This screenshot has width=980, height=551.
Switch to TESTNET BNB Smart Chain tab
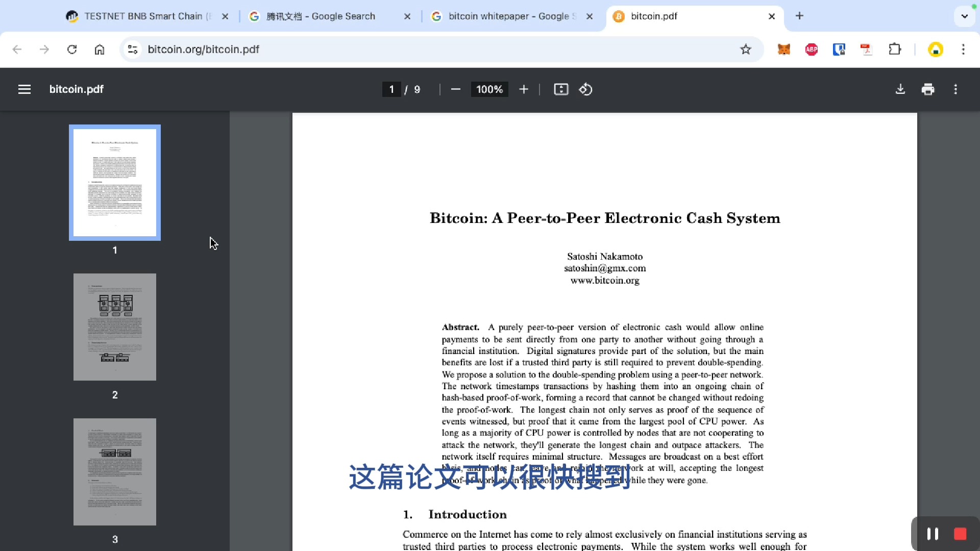click(x=148, y=16)
